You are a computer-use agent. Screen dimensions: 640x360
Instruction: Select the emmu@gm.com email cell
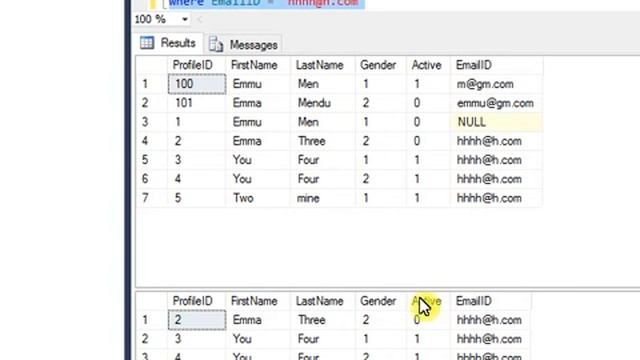(x=496, y=103)
